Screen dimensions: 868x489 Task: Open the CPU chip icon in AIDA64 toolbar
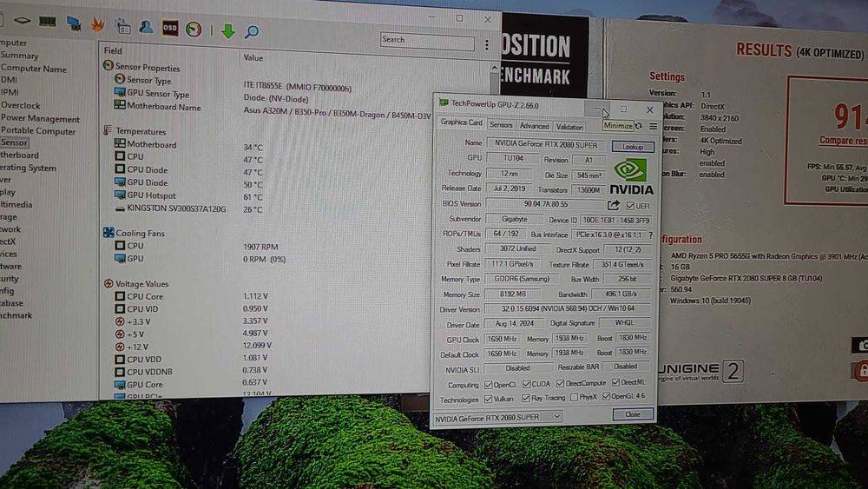pyautogui.click(x=23, y=21)
